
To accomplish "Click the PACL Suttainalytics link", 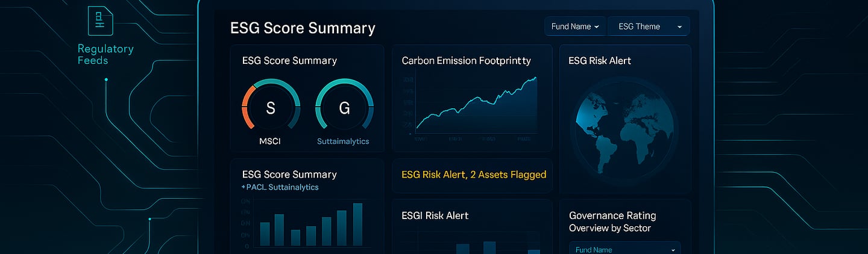I will tap(282, 187).
